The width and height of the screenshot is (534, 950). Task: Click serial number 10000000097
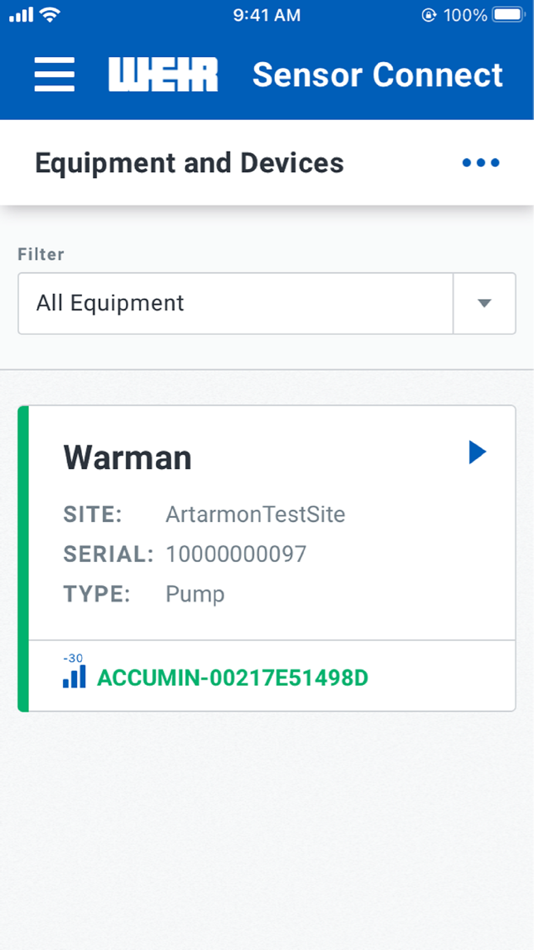236,554
